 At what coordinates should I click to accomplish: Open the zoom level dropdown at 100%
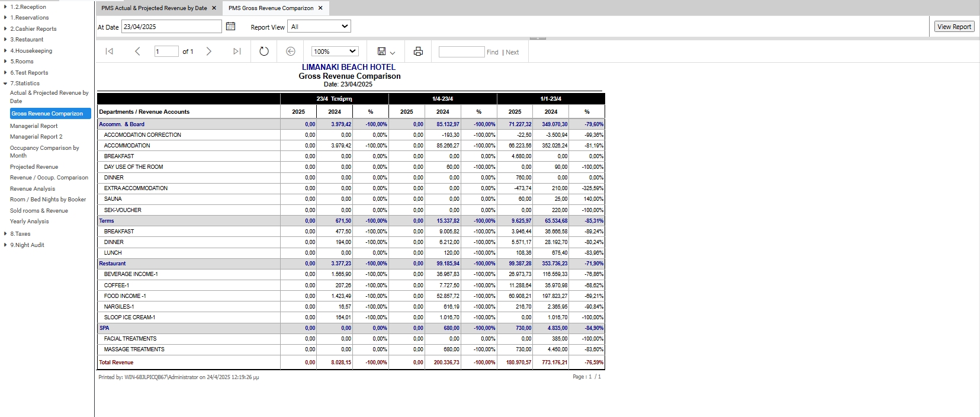pos(335,52)
